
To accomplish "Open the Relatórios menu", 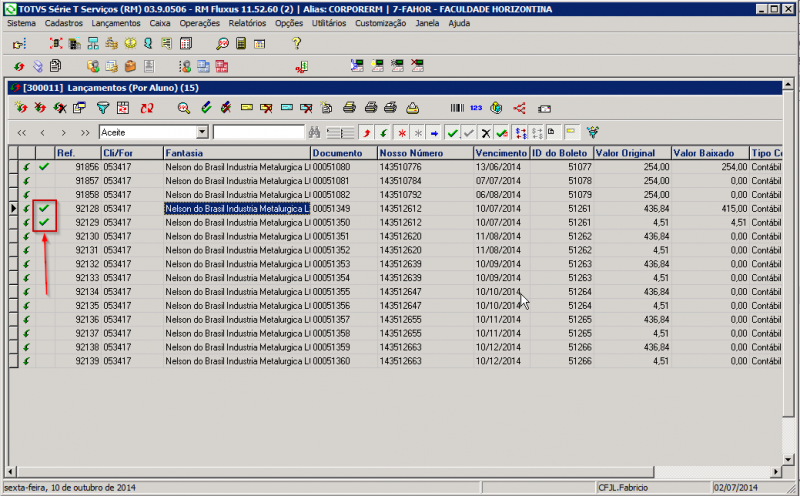I will pos(246,21).
